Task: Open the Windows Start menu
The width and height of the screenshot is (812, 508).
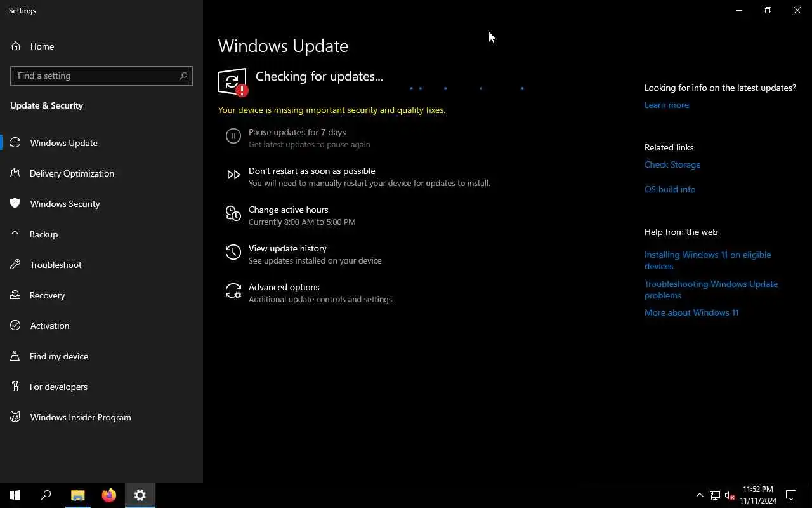Action: pos(15,495)
